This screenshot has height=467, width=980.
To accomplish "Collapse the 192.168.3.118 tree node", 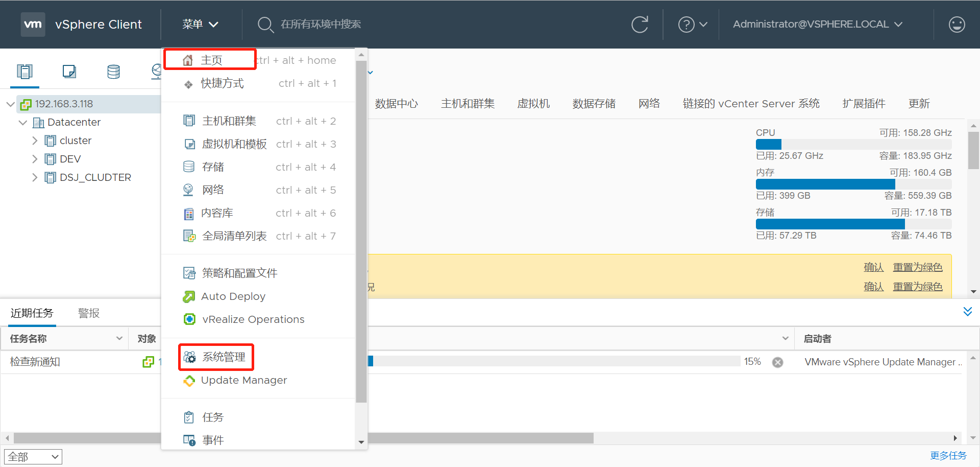I will (x=10, y=104).
